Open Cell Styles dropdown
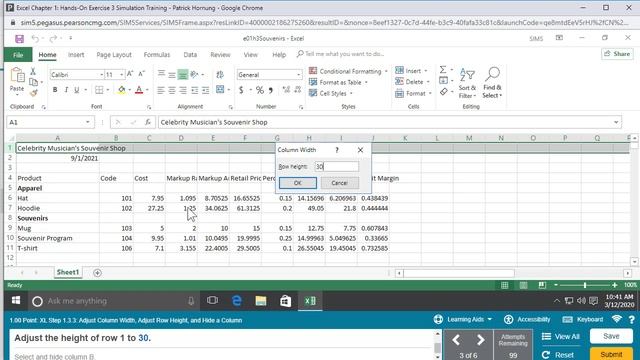This screenshot has width=640, height=360. 331,93
